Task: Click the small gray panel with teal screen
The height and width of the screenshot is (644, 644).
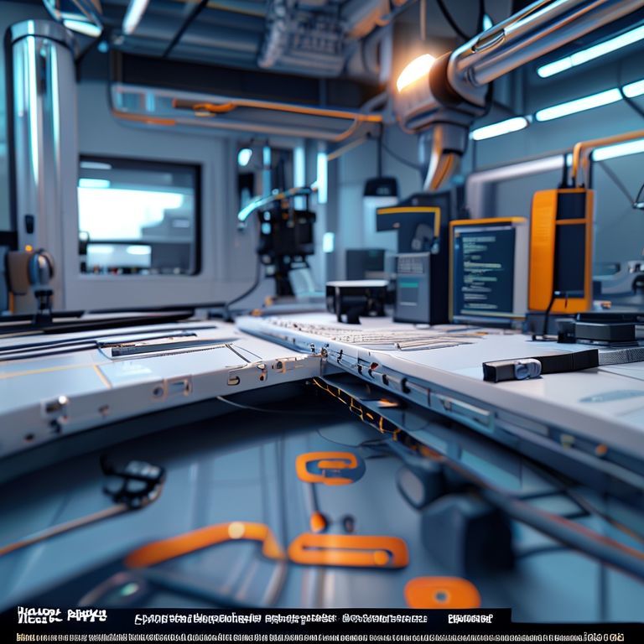Action: point(411,287)
